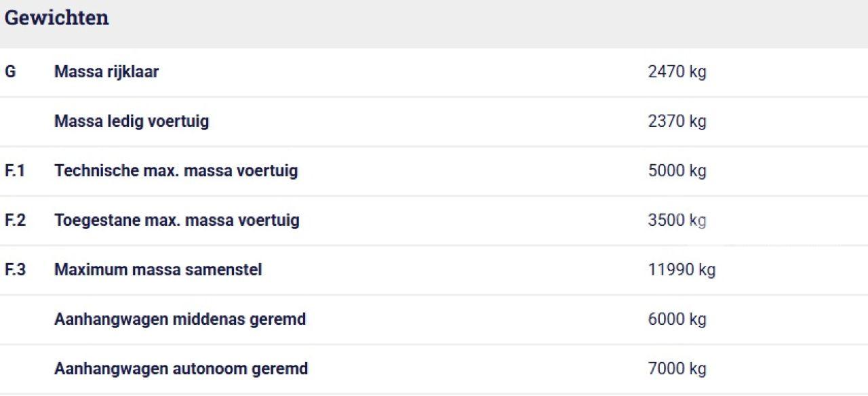The image size is (868, 396).
Task: Click the 11990 kg value
Action: [x=682, y=270]
